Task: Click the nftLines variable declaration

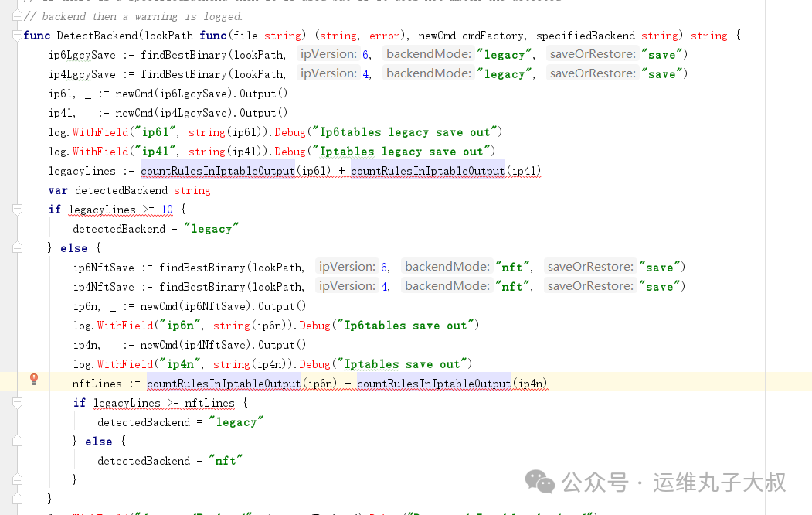Action: [x=97, y=384]
